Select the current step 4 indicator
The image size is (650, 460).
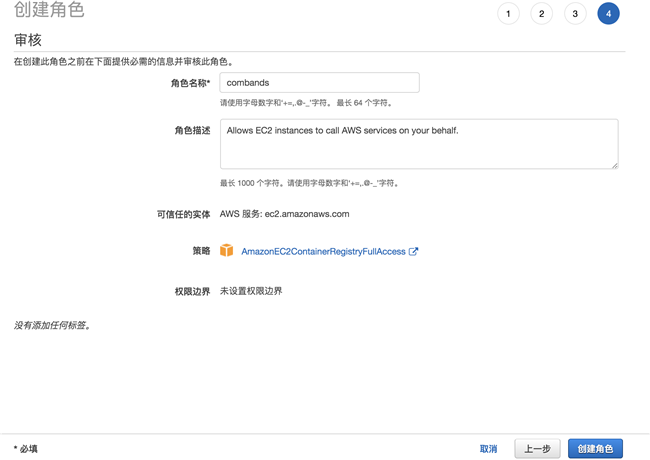tap(608, 14)
